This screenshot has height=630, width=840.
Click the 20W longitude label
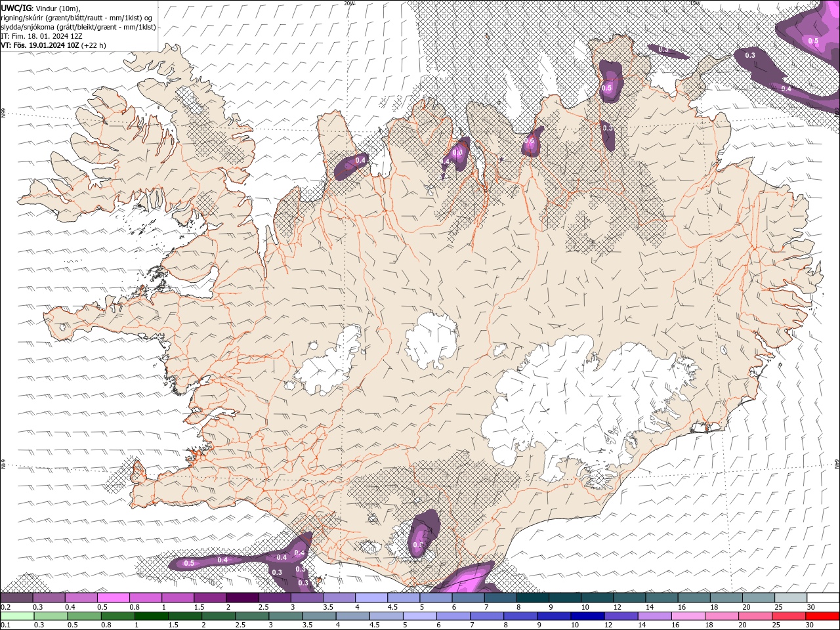349,3
